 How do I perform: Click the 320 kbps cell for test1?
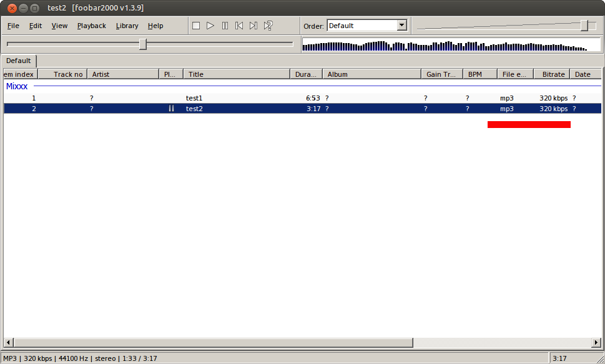click(x=553, y=98)
